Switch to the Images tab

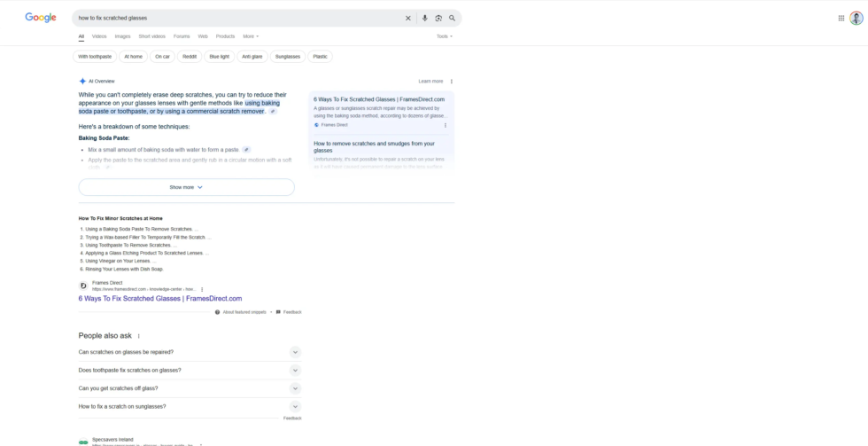pos(122,36)
